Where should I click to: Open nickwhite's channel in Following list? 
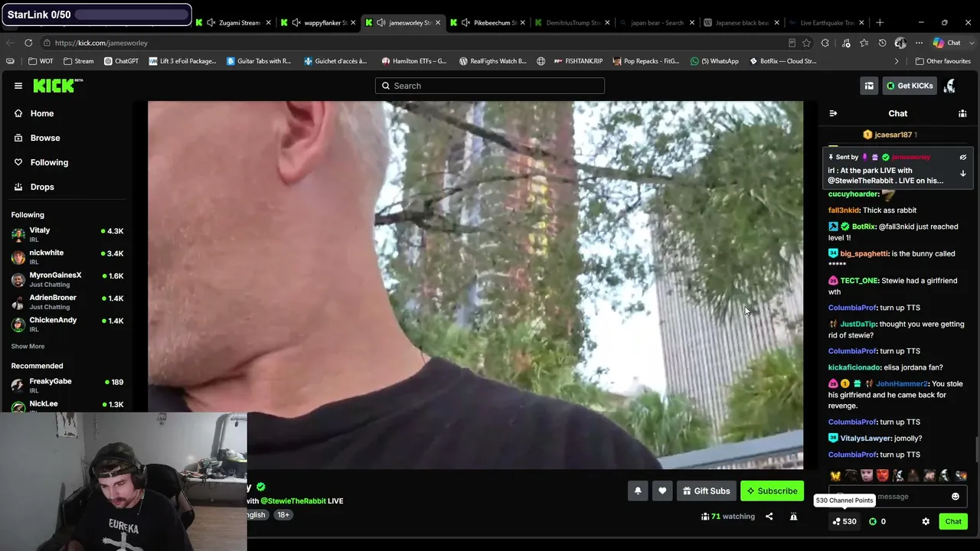[x=67, y=256]
